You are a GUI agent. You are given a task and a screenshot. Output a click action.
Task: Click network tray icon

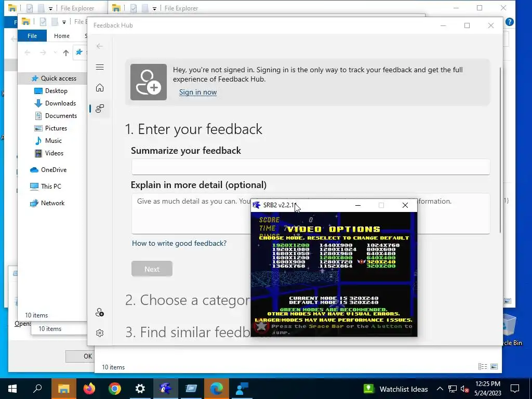[x=453, y=389]
